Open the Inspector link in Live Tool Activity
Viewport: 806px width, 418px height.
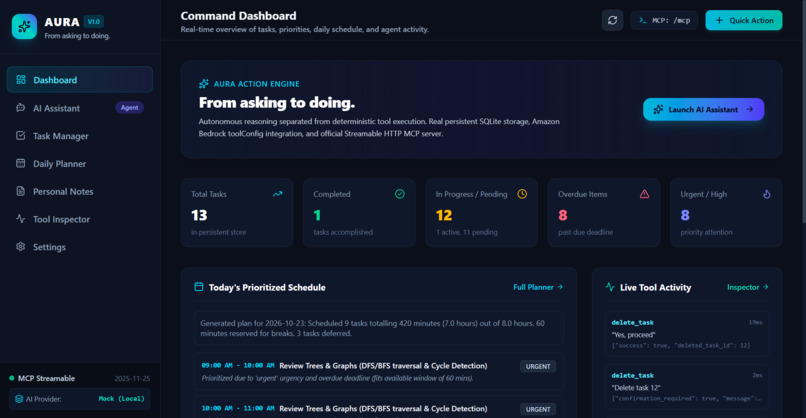pyautogui.click(x=747, y=287)
